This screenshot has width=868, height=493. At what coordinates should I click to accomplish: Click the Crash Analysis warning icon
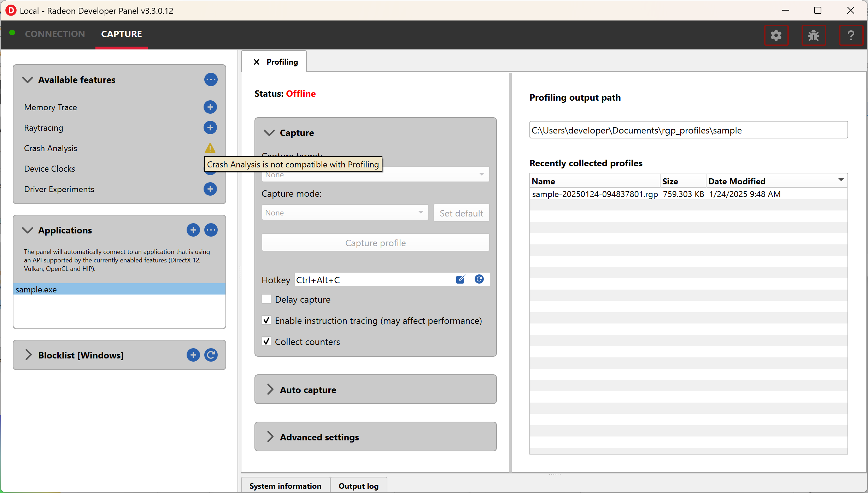point(210,148)
